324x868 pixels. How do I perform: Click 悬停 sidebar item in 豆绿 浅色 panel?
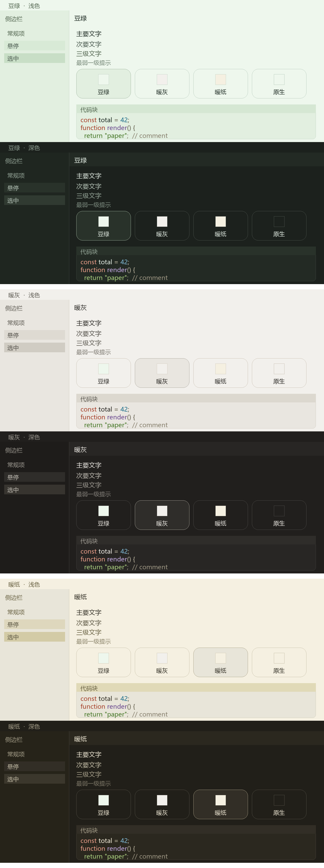pyautogui.click(x=34, y=46)
